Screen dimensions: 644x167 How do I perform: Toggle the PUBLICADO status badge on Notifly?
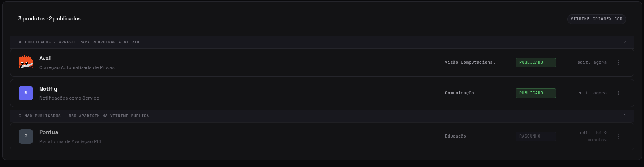point(535,93)
